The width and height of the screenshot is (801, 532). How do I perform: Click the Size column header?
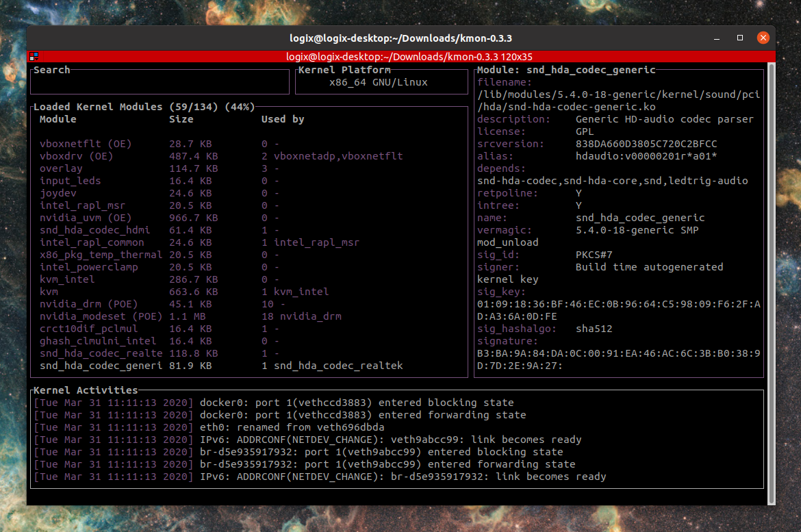point(181,118)
